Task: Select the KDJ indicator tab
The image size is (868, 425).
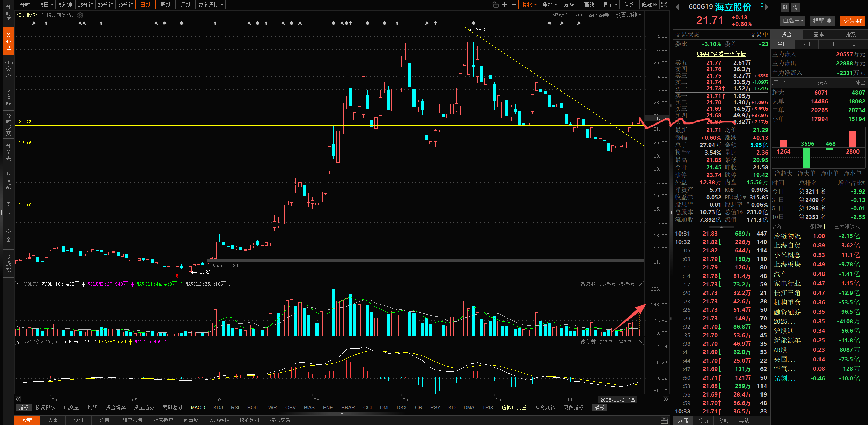Action: (x=218, y=407)
